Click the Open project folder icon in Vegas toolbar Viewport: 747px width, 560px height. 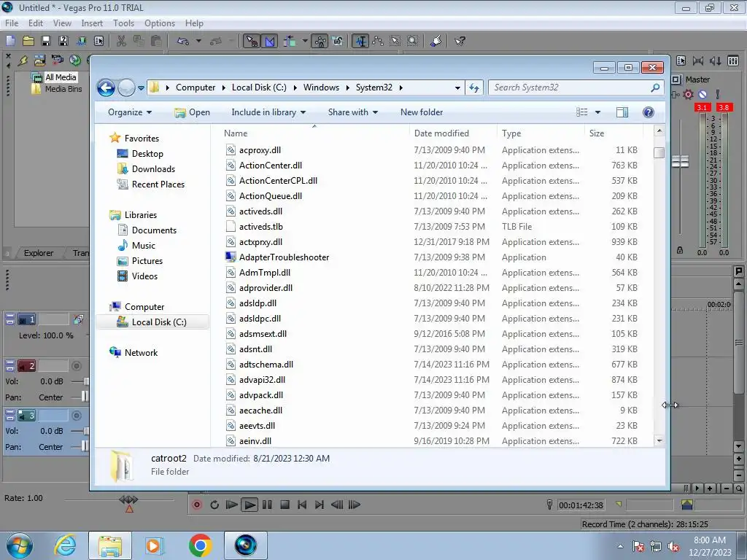tap(28, 41)
